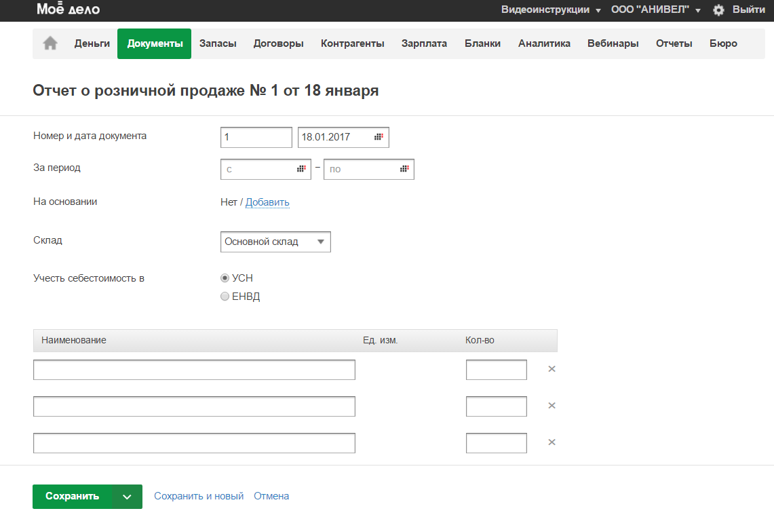Open the Контрагенты section
The height and width of the screenshot is (532, 774).
(x=352, y=43)
